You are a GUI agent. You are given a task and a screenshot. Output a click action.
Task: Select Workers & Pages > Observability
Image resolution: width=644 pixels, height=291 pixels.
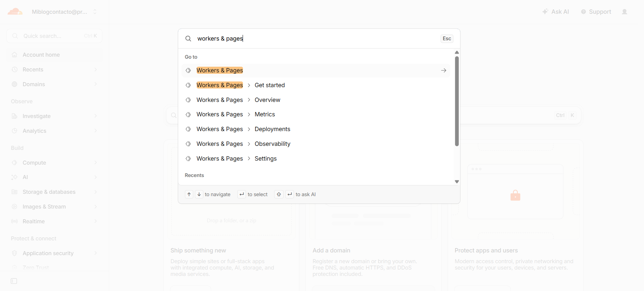(316, 144)
